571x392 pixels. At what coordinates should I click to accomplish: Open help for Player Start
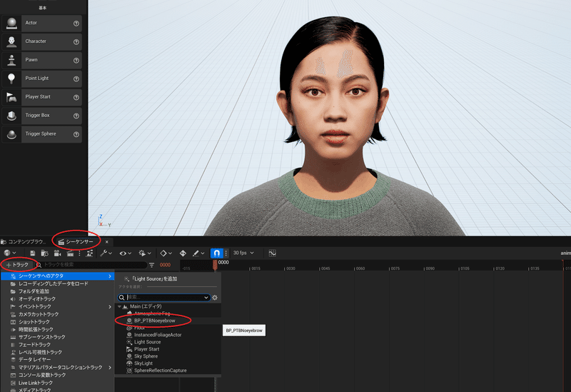(76, 97)
